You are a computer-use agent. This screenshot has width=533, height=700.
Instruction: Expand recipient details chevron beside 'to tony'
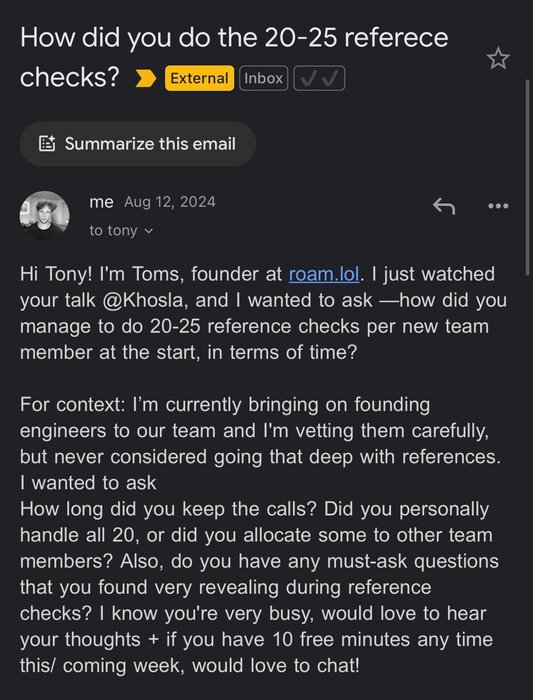[x=149, y=231]
